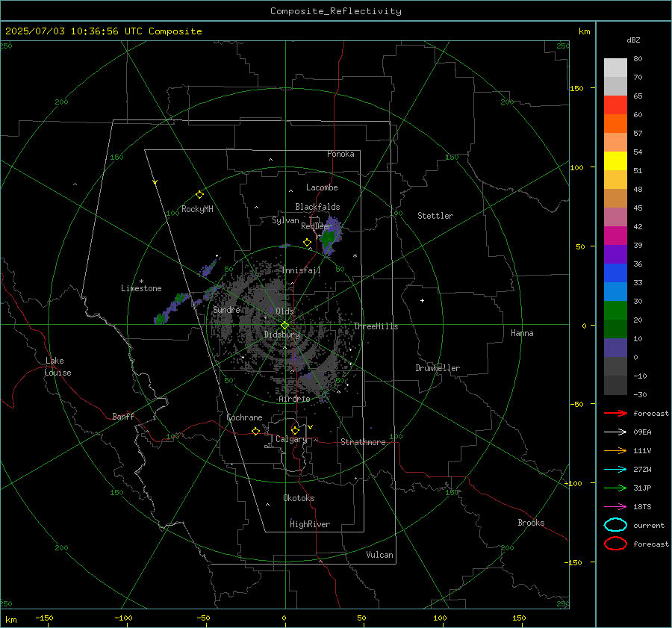
Task: Select the yellow diamond marker right of Cochrane
Action: tap(255, 431)
